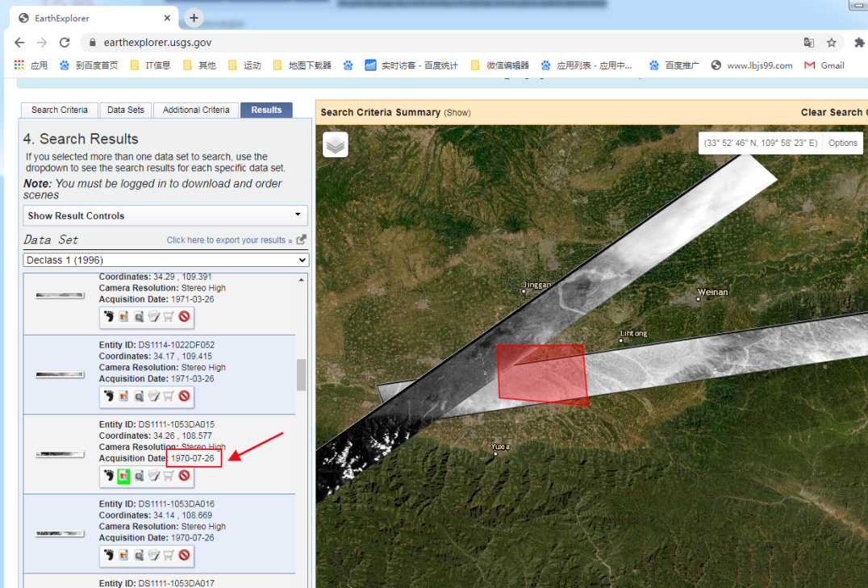Toggle browse overlay for DS1111-1053DA015
Screen dimensions: 868x588
[x=123, y=476]
